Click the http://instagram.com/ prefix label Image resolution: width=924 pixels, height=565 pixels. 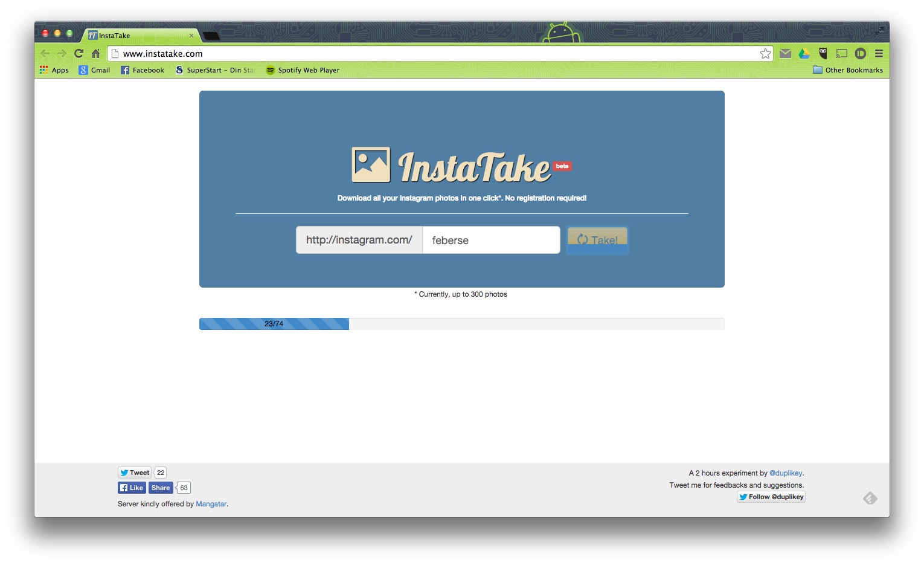tap(359, 240)
